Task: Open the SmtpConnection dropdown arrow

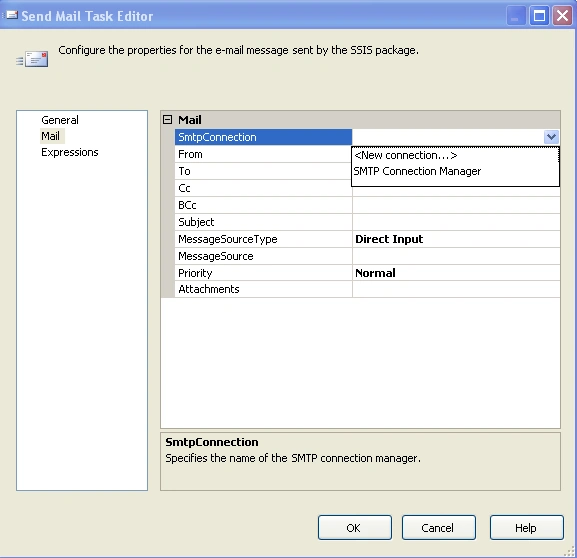Action: [x=551, y=137]
